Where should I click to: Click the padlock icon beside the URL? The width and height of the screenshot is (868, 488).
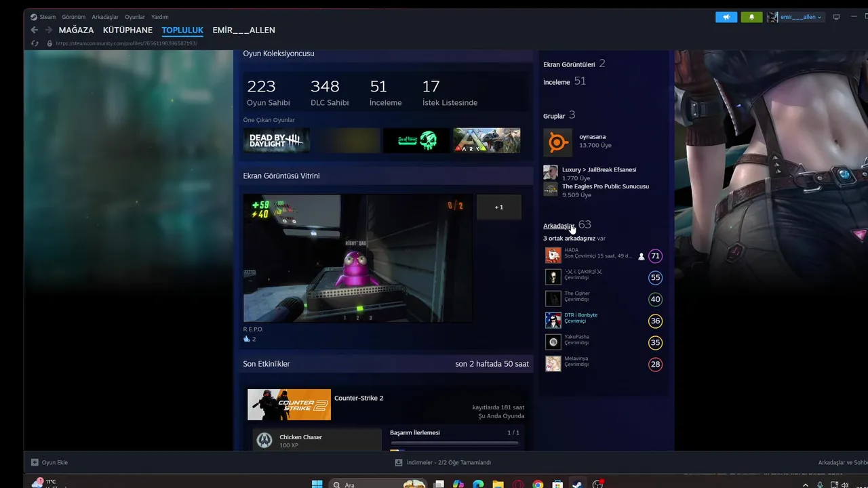click(x=50, y=43)
